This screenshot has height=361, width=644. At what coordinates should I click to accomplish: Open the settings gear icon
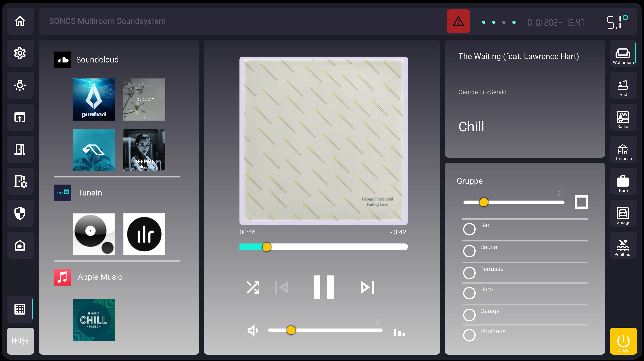pyautogui.click(x=20, y=53)
